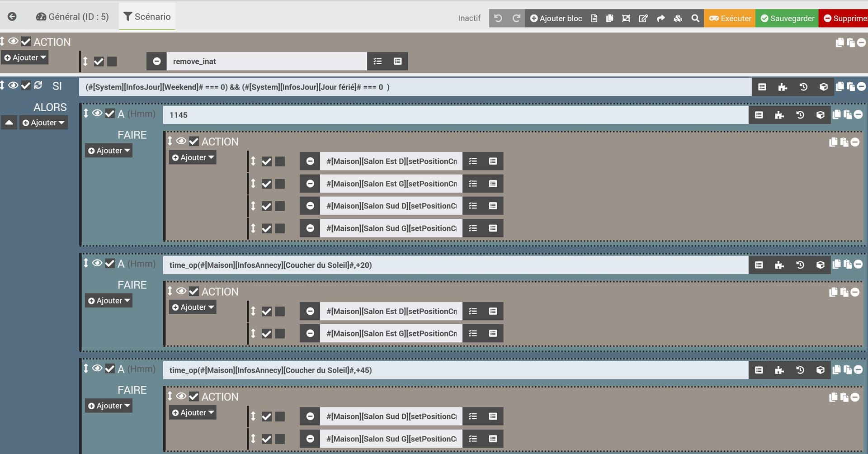This screenshot has height=454, width=868.
Task: Toggle the dark square option next to remove_inat
Action: click(112, 61)
